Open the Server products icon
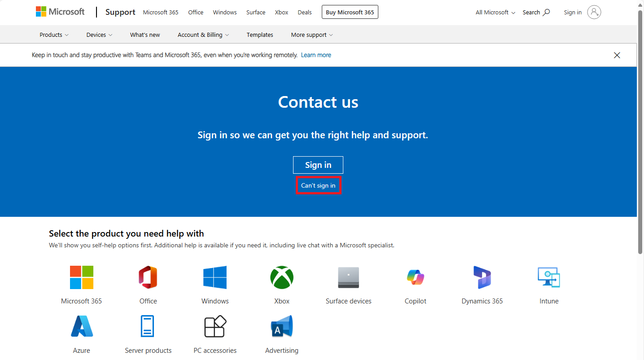This screenshot has height=360, width=644. (148, 326)
